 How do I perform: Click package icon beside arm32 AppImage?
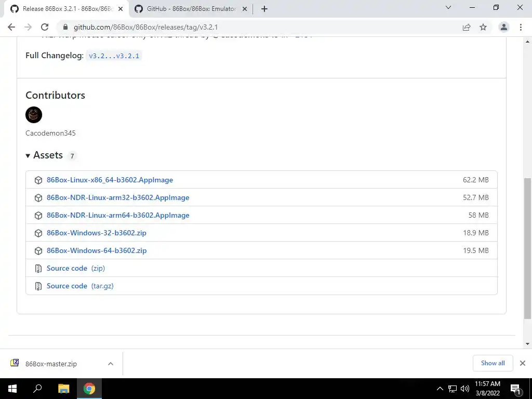(x=38, y=198)
